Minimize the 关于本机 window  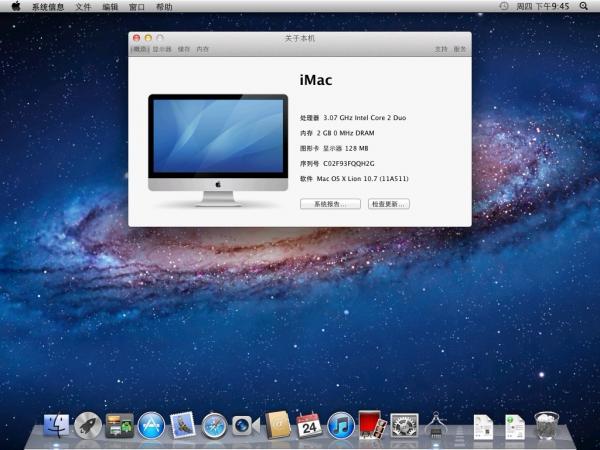tap(148, 38)
